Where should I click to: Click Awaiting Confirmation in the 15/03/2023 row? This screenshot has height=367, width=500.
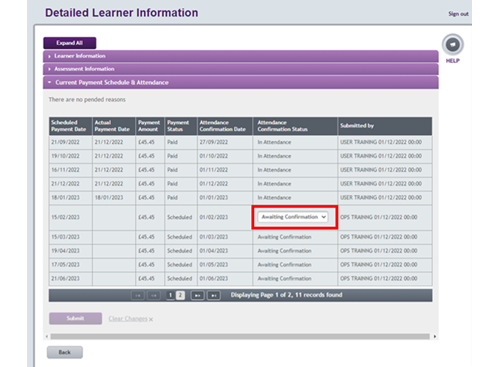(x=284, y=237)
